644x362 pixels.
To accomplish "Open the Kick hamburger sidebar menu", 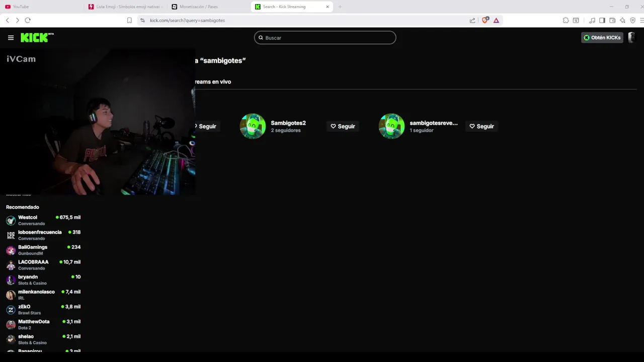I will click(11, 38).
